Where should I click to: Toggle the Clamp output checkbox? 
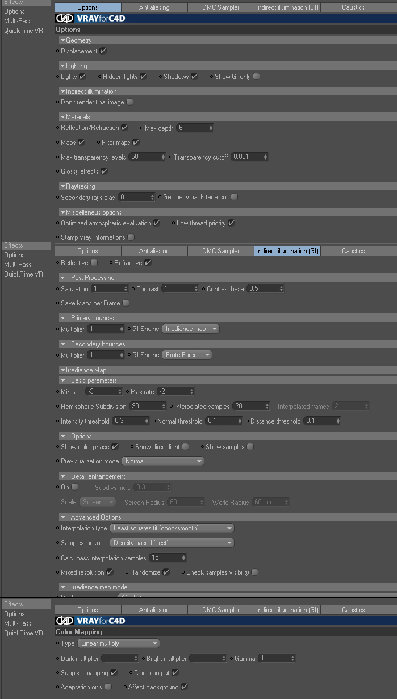pos(175,672)
